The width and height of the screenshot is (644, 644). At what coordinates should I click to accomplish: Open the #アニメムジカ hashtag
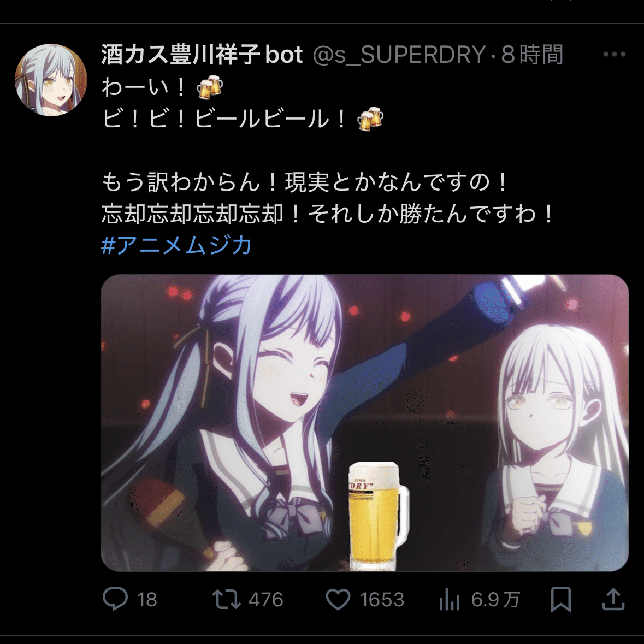tap(176, 246)
